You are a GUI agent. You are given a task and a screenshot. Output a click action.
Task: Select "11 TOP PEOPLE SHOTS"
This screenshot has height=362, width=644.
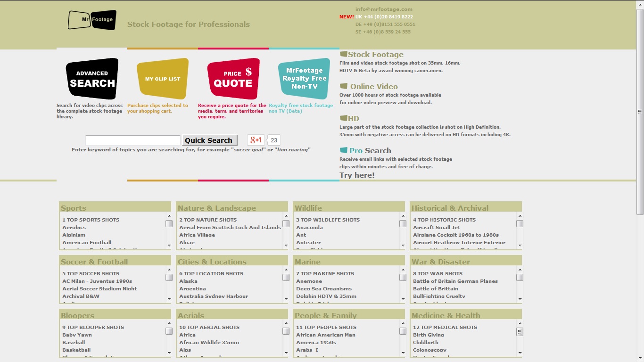pos(326,327)
